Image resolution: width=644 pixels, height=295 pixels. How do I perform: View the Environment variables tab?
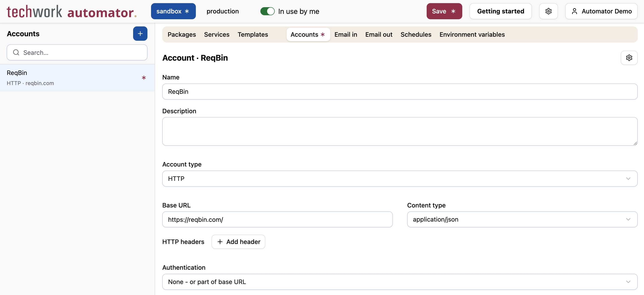click(x=472, y=34)
